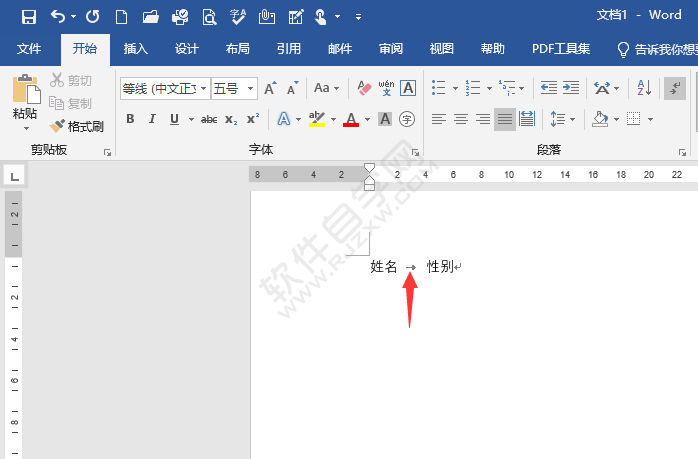
Task: Click the Print Preview magnifier icon
Action: pos(209,17)
